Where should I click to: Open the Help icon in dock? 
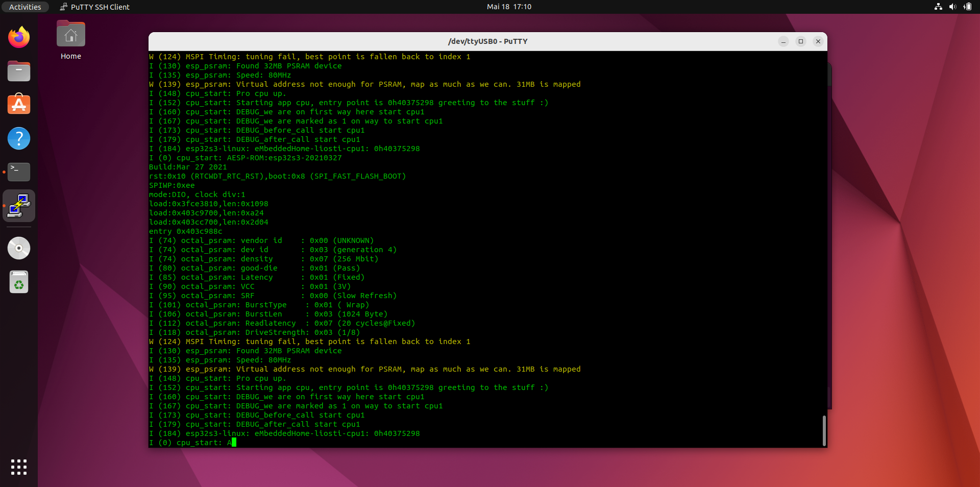point(19,138)
